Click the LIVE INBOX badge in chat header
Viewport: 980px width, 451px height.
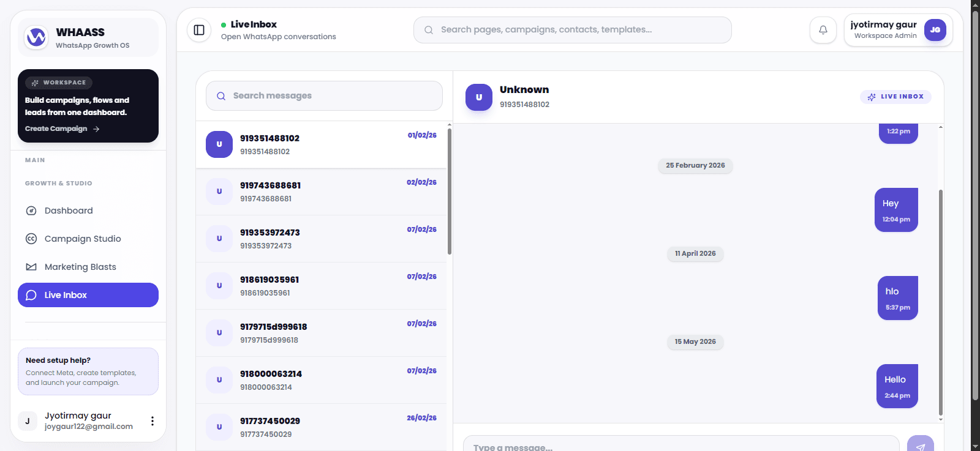(895, 97)
